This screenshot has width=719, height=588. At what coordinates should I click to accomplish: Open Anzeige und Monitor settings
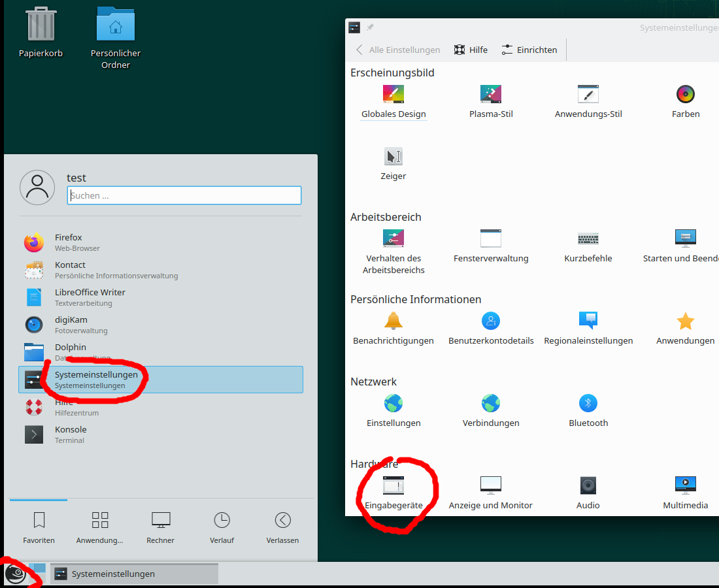491,493
